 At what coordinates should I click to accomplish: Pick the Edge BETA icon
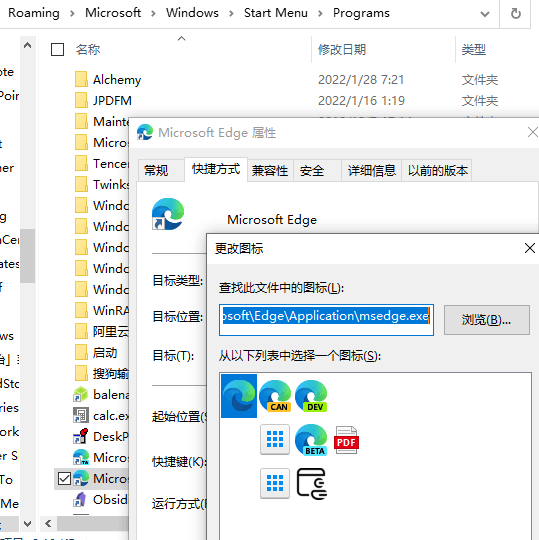tap(311, 440)
